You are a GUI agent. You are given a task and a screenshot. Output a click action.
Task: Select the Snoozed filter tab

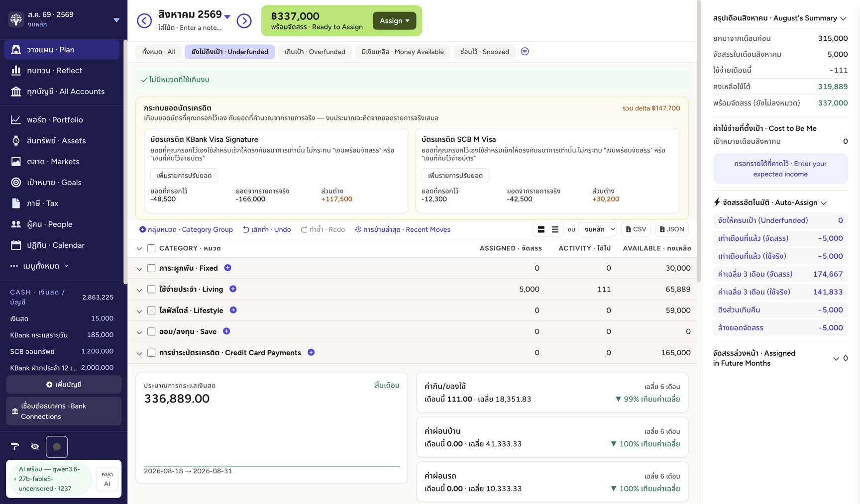point(484,52)
